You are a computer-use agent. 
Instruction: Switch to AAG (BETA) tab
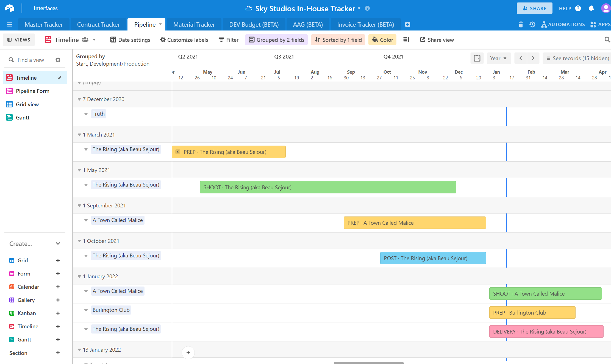click(308, 24)
